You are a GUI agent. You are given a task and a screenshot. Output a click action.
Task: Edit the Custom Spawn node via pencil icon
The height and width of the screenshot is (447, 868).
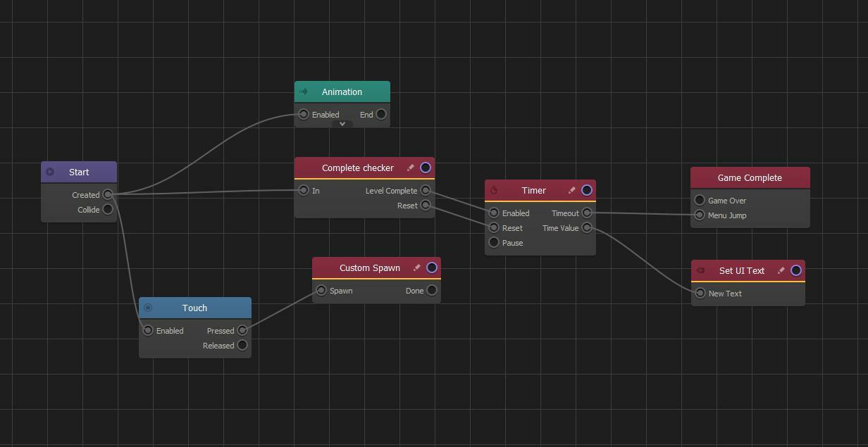tap(417, 267)
